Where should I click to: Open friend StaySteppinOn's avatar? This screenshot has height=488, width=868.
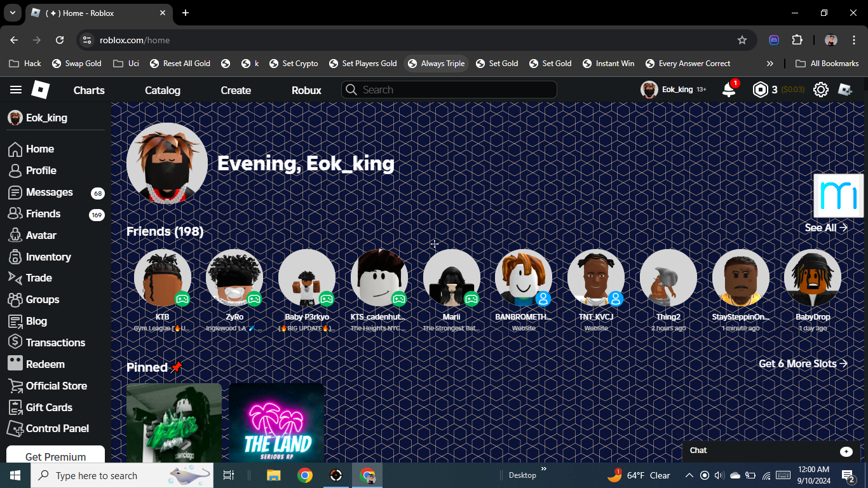coord(741,278)
